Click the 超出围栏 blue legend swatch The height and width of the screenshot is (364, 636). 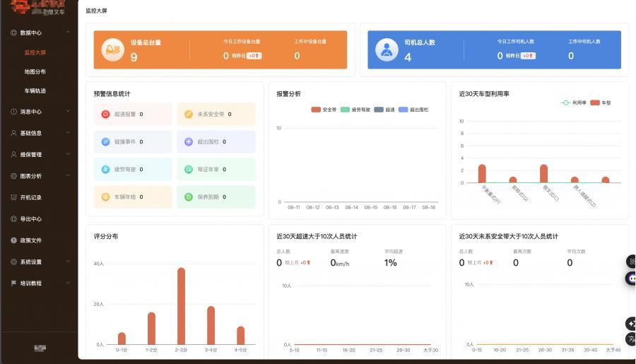(x=404, y=110)
